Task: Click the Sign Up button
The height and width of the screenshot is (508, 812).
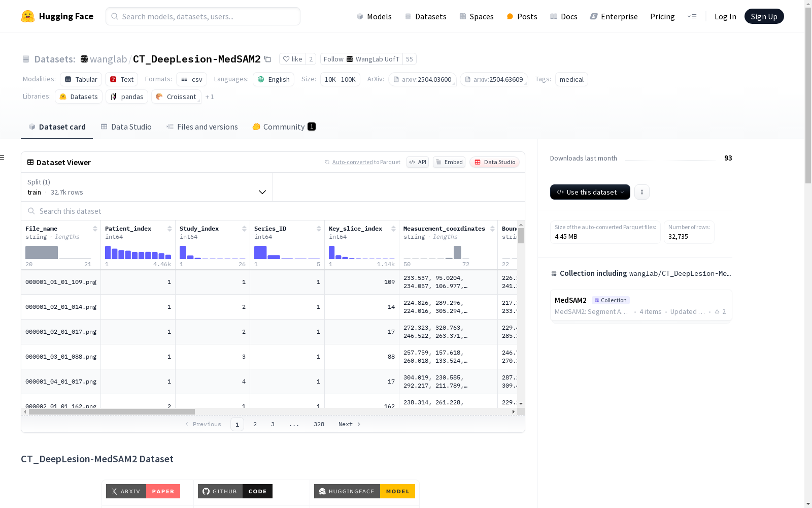Action: (x=764, y=16)
